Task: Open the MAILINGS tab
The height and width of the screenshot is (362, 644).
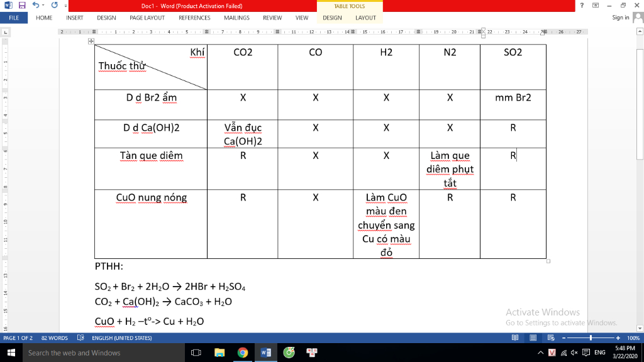Action: point(236,18)
